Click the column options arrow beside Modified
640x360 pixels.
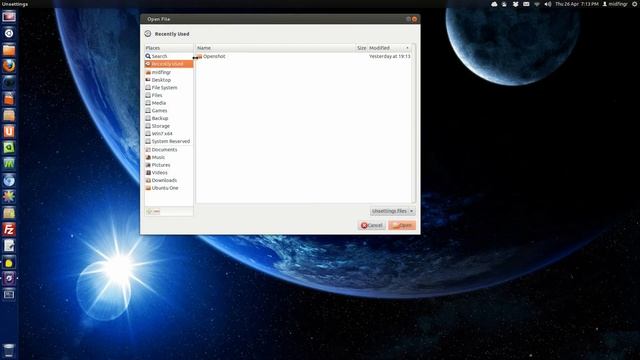407,48
